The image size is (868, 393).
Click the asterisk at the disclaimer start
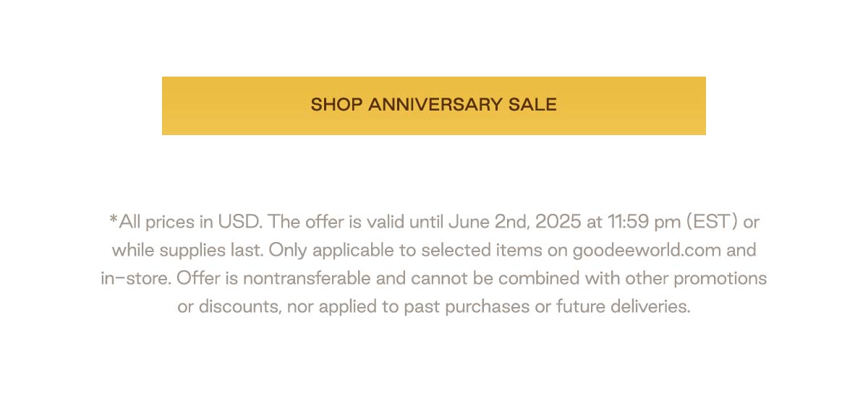(x=114, y=218)
